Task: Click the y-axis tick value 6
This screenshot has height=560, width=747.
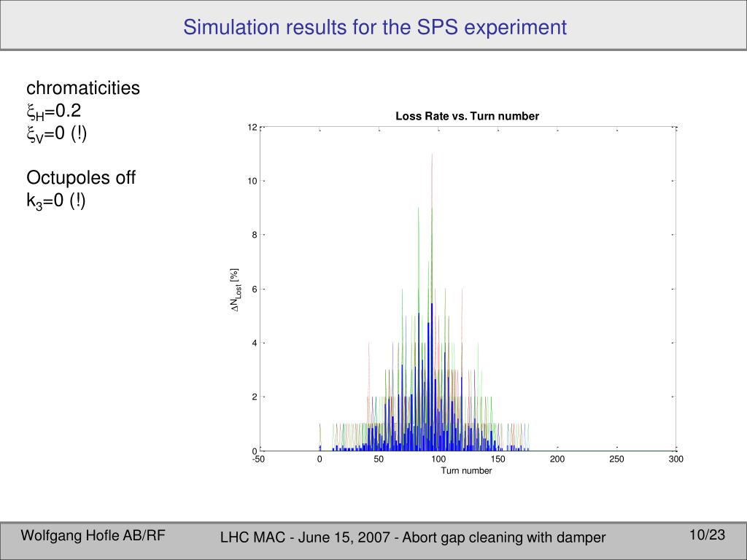Action: 255,289
